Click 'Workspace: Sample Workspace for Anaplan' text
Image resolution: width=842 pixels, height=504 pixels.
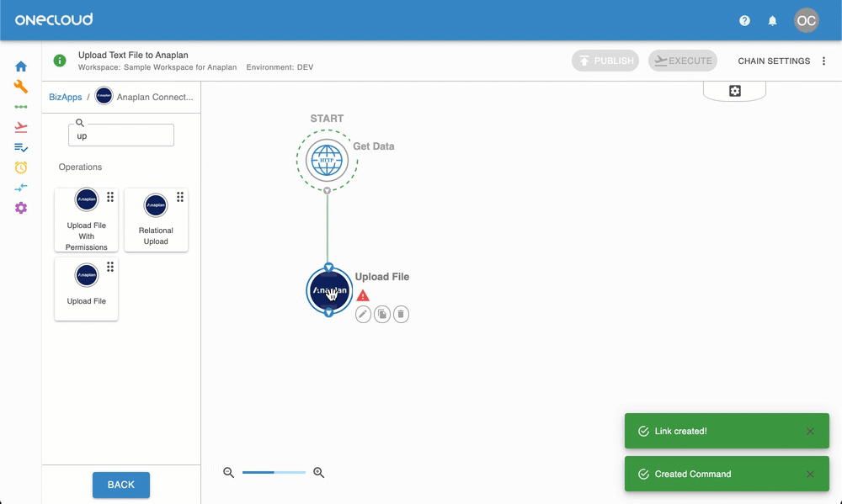point(157,67)
